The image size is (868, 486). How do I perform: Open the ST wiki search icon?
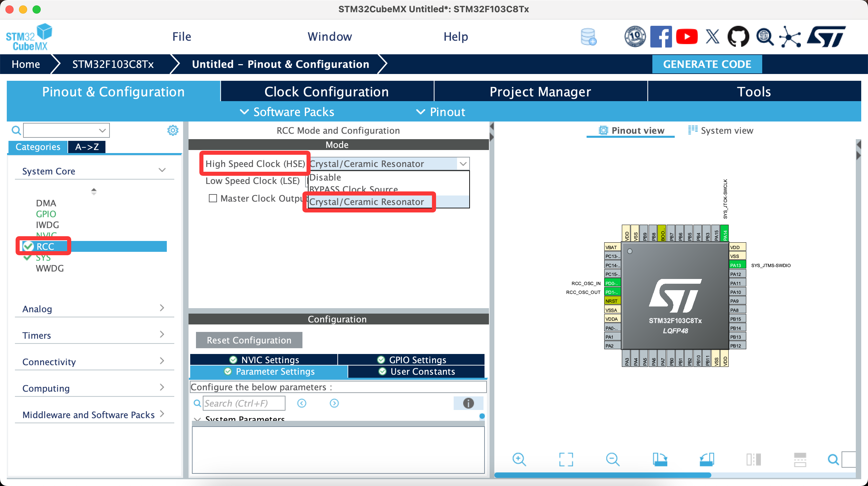click(765, 37)
